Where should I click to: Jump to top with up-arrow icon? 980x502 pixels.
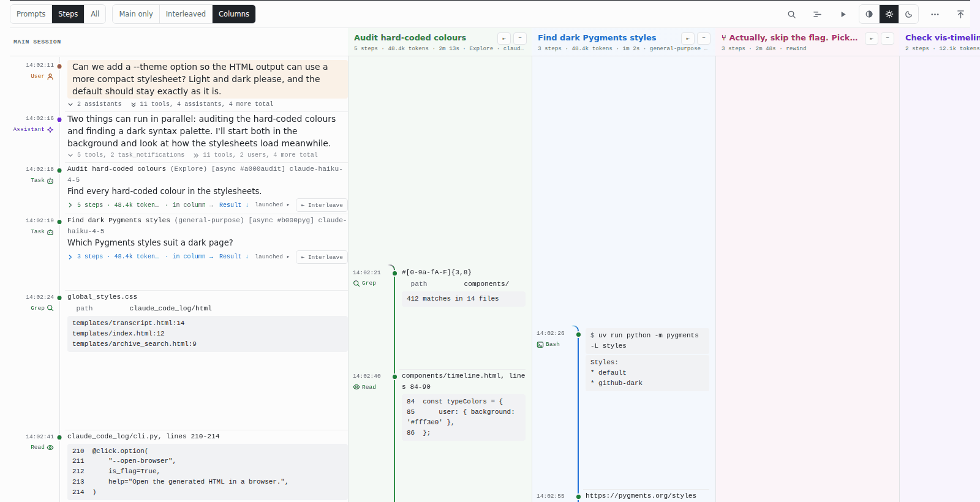(x=960, y=14)
